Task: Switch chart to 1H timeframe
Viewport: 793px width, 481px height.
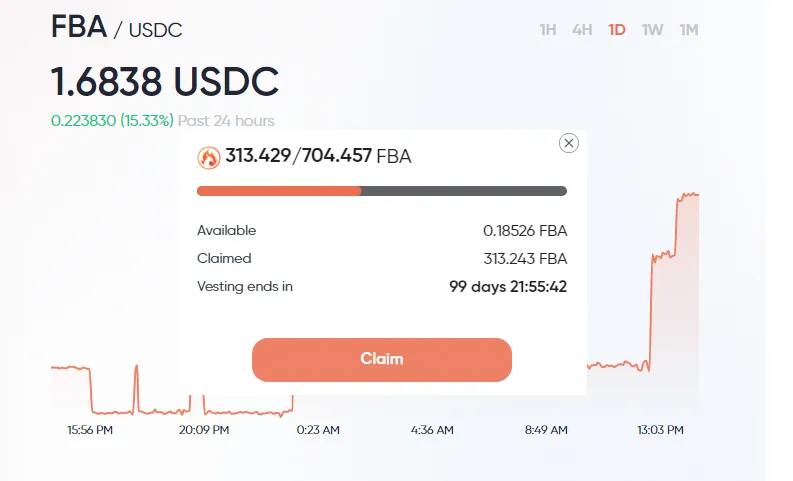Action: coord(548,30)
